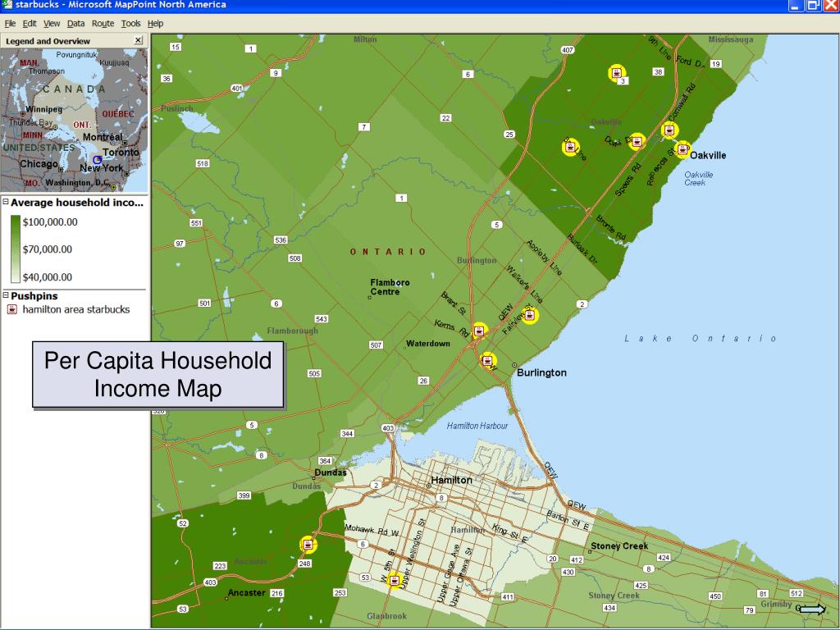Screen dimensions: 840x630
Task: Click the route 97 shield
Action: pyautogui.click(x=180, y=243)
